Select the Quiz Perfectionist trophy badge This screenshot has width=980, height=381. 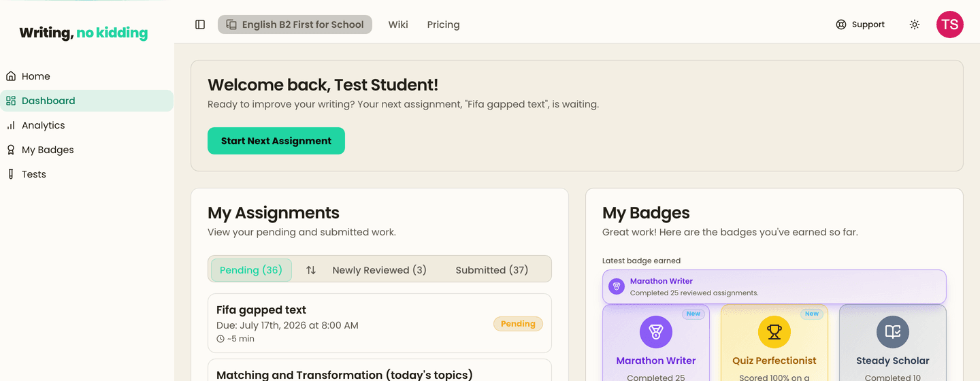[x=774, y=342]
